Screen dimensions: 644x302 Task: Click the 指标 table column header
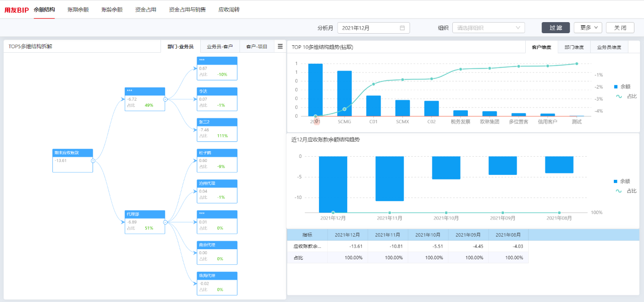307,235
